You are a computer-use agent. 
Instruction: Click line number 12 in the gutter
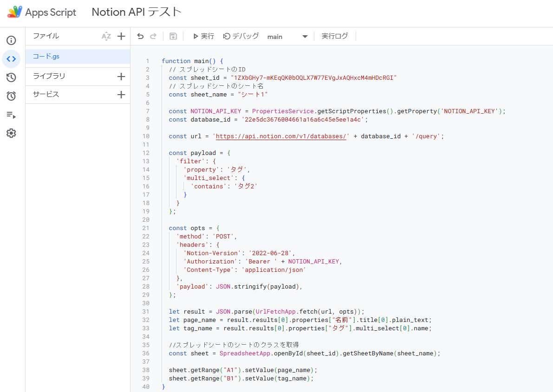click(x=146, y=153)
